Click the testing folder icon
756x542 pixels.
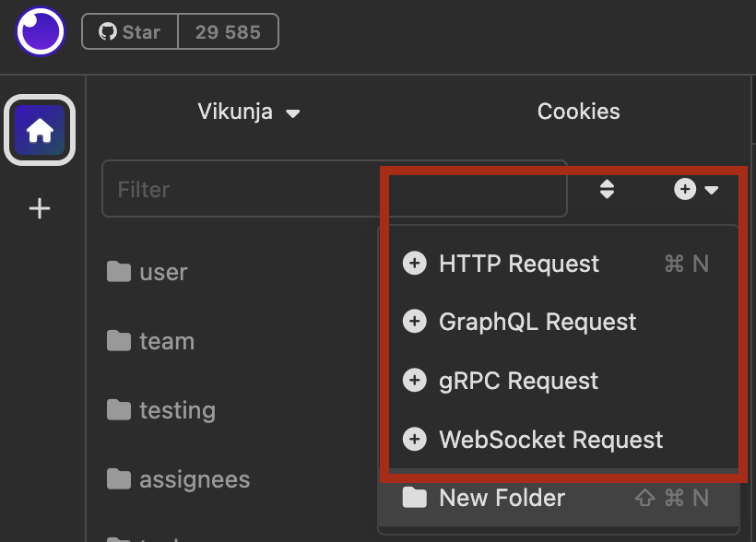click(118, 409)
